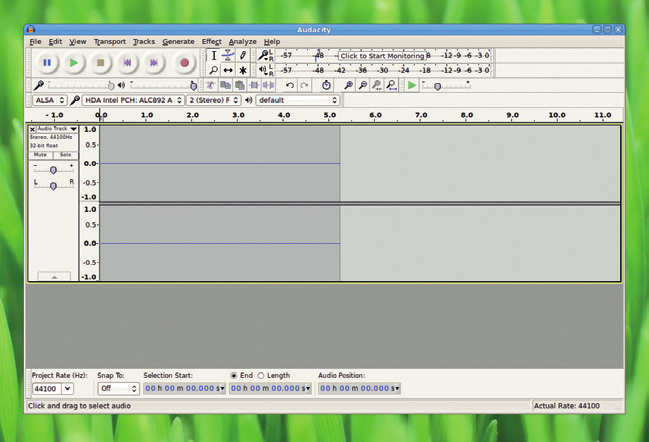This screenshot has width=649, height=442.
Task: Open the Selection Start time format arrow
Action: pos(221,388)
